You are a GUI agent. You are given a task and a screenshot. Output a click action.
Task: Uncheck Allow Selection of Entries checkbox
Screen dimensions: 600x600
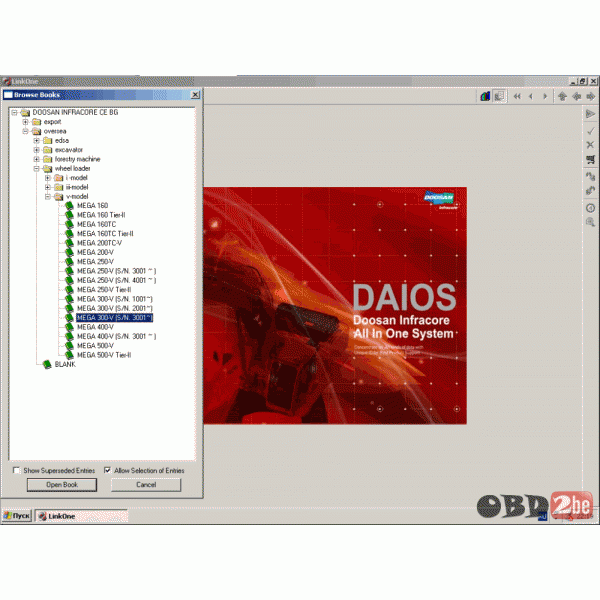pos(108,470)
